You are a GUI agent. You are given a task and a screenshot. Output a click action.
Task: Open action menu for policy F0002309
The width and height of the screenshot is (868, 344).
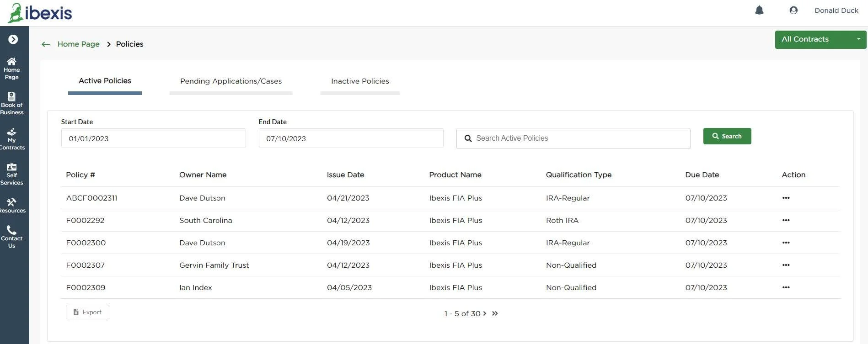pos(786,287)
